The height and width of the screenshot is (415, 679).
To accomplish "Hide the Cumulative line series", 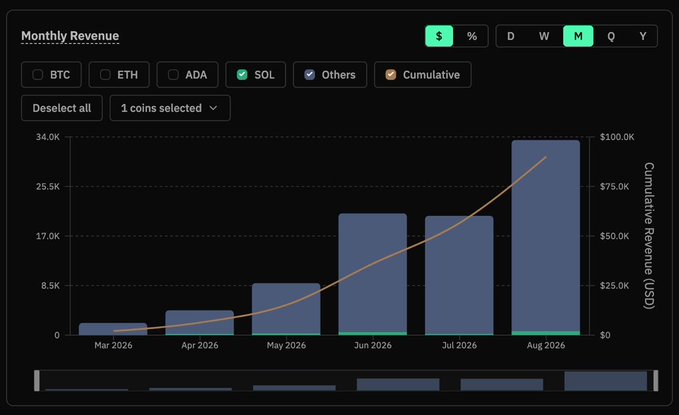I will (x=391, y=75).
